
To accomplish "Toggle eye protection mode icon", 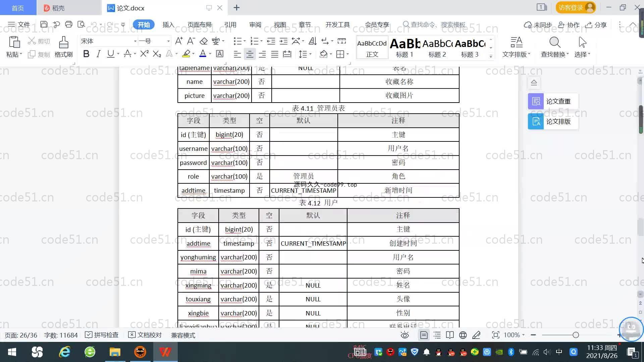I will pos(405,335).
